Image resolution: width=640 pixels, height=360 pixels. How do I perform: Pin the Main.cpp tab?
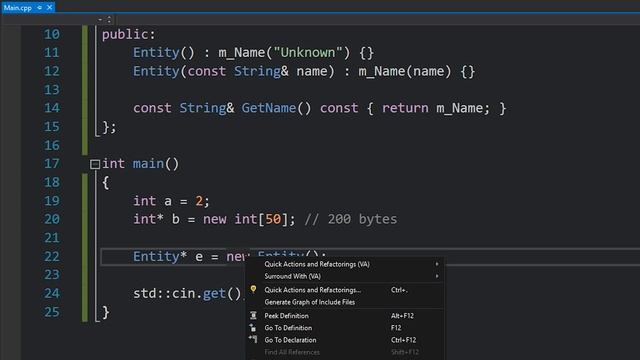tap(40, 7)
